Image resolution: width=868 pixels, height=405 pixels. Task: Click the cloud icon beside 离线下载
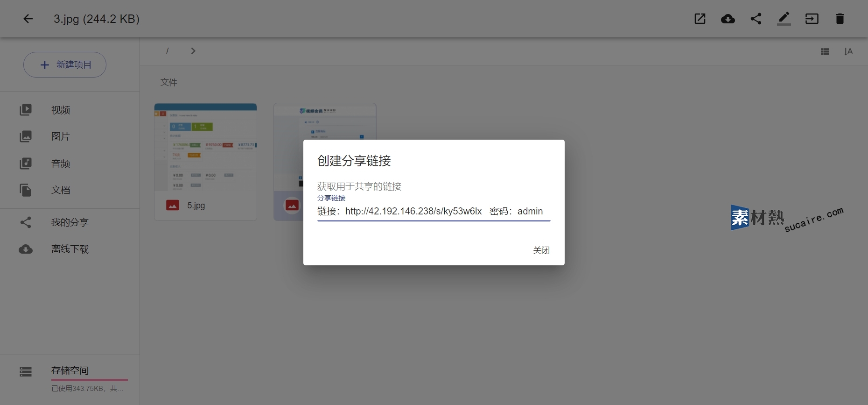[26, 249]
